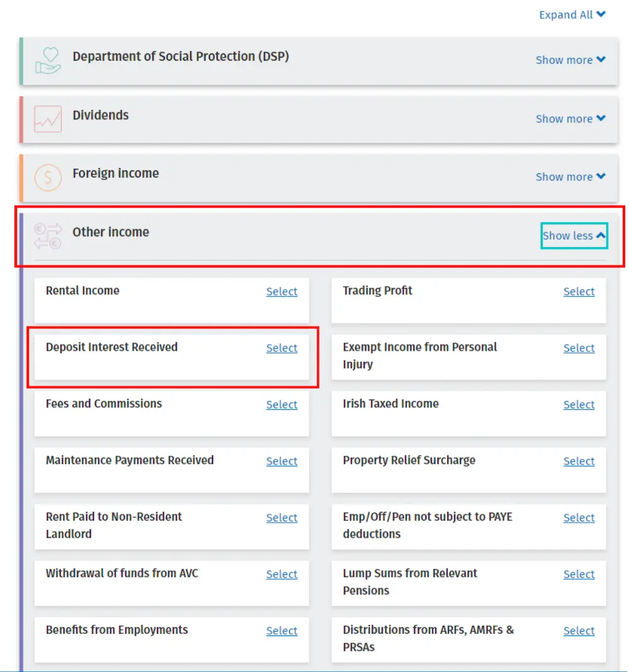The width and height of the screenshot is (629, 672).
Task: Select Rental Income
Action: click(281, 291)
